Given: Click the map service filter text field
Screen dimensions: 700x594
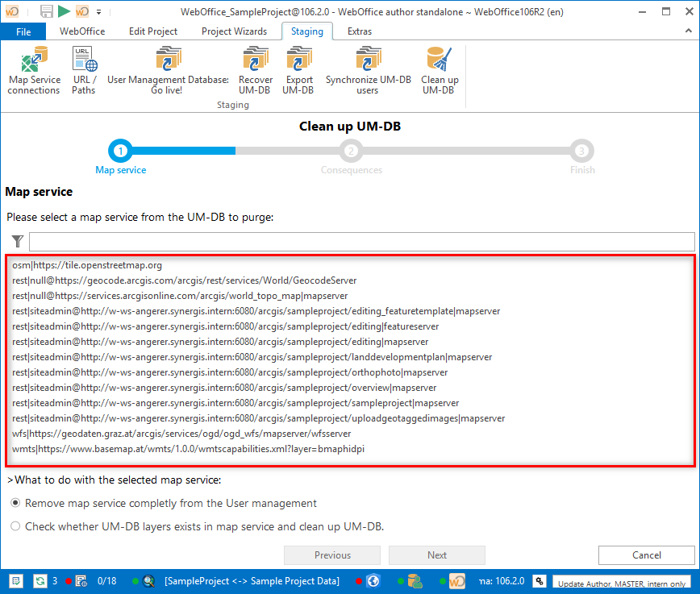Looking at the screenshot, I should tap(361, 242).
